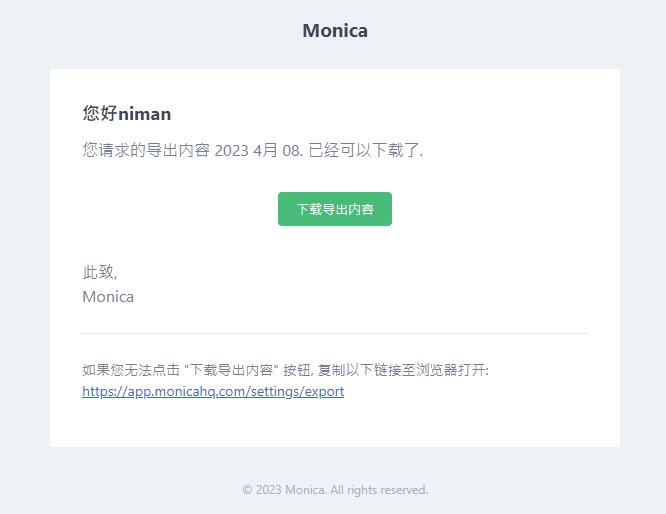Click the 此致 closing text
This screenshot has height=514, width=666.
point(100,272)
